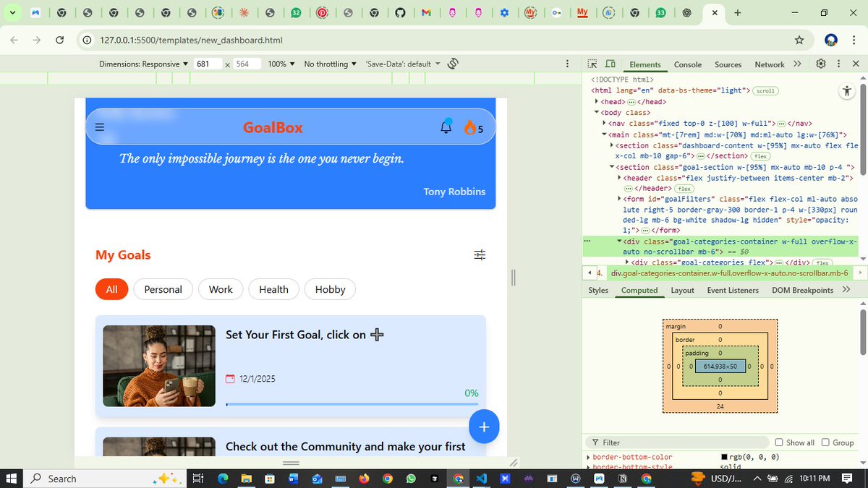Viewport: 868px width, 488px height.
Task: Toggle the DevTools inspect element picker
Action: [x=592, y=64]
